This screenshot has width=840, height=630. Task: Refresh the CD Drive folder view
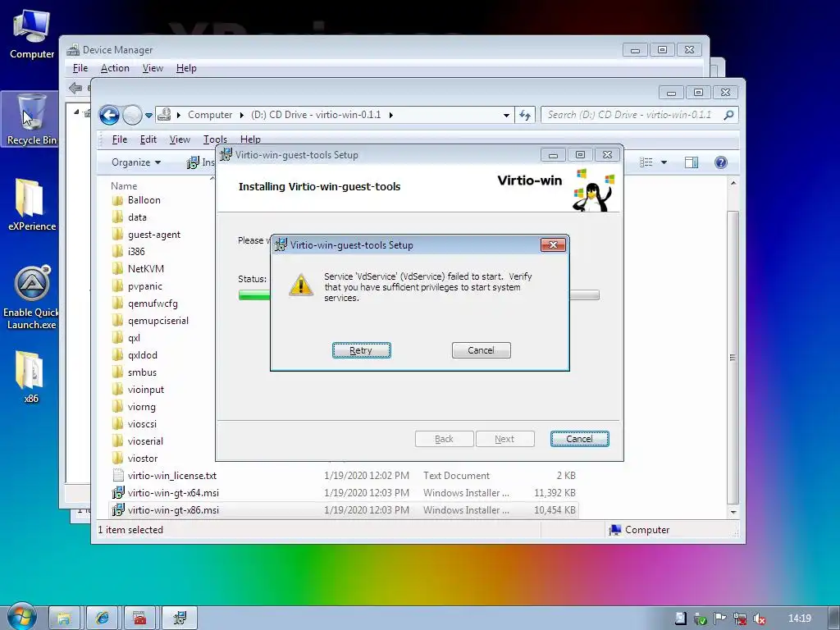(524, 115)
